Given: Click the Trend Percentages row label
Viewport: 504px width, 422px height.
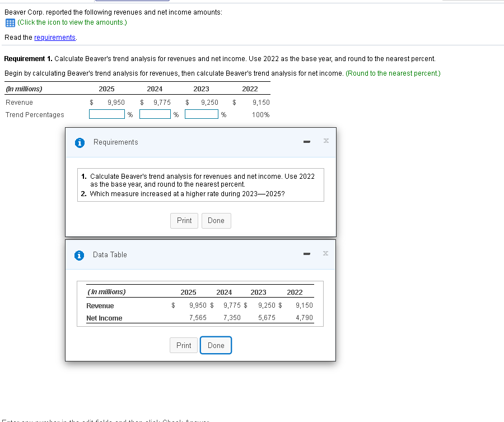Looking at the screenshot, I should (x=35, y=115).
